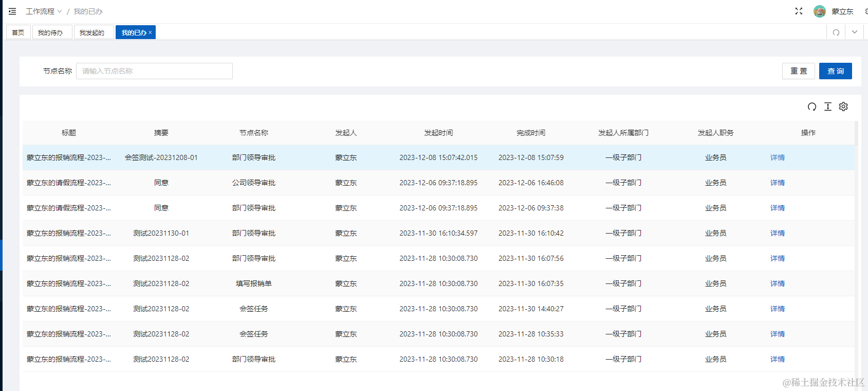
Task: Click the username 蒙立东 in header
Action: click(x=842, y=11)
